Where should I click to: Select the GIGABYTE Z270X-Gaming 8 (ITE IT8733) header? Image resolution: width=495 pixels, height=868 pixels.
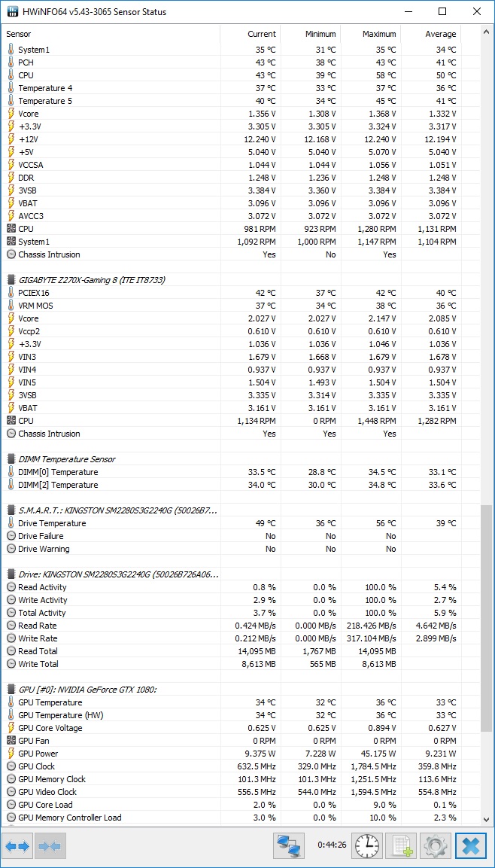pos(92,279)
